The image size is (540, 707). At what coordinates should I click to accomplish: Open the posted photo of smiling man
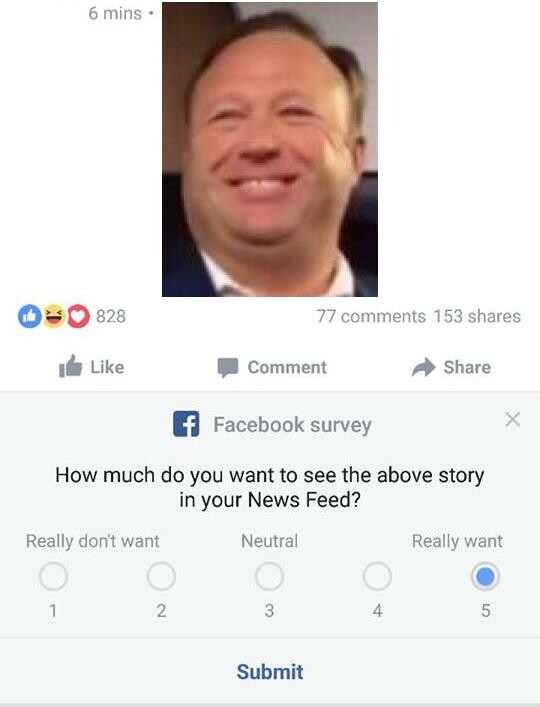pyautogui.click(x=270, y=149)
